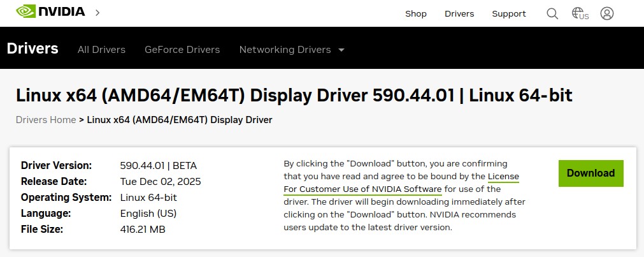Viewport: 644px width, 257px height.
Task: Click the Linux x64 Display Driver breadcrumb
Action: (180, 119)
